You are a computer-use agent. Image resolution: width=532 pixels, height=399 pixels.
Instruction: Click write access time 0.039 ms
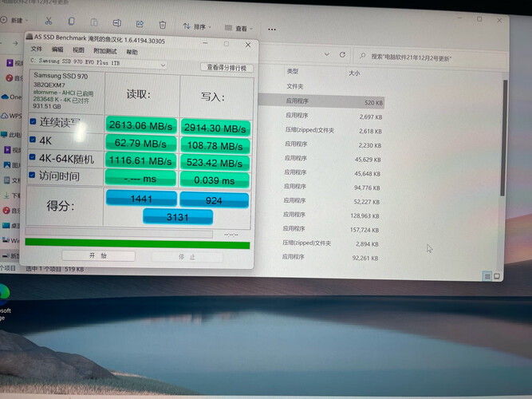214,180
